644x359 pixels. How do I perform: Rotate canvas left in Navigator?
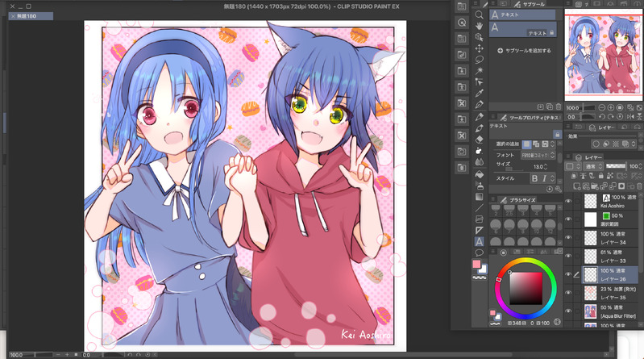coord(602,117)
